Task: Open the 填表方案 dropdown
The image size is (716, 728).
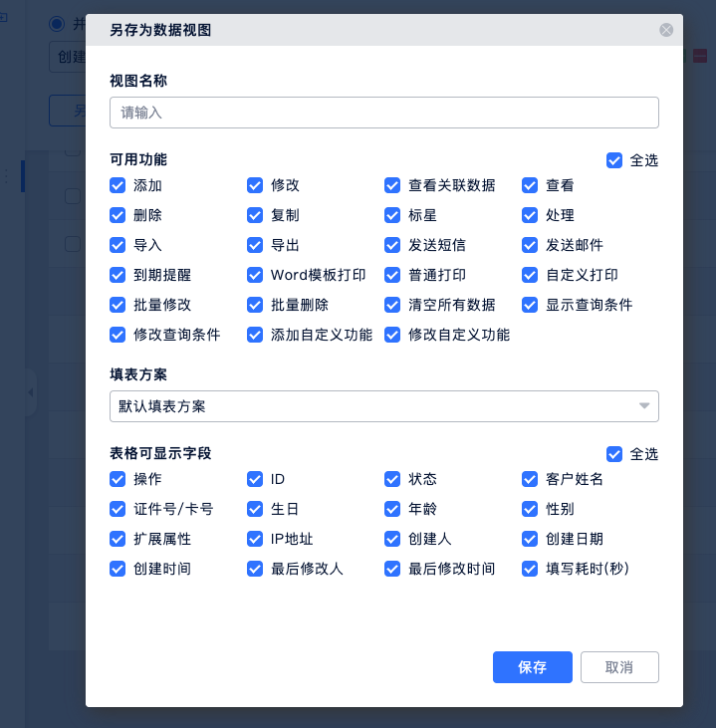Action: click(x=383, y=406)
